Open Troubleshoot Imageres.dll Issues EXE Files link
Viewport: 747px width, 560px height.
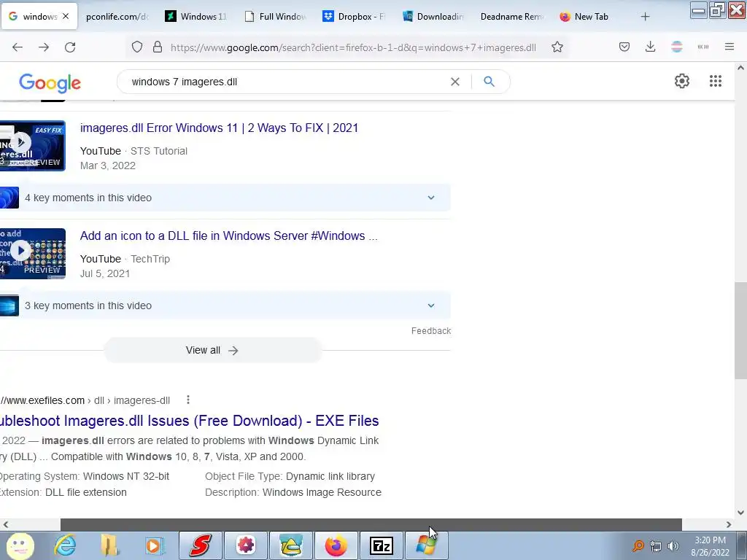coord(189,421)
